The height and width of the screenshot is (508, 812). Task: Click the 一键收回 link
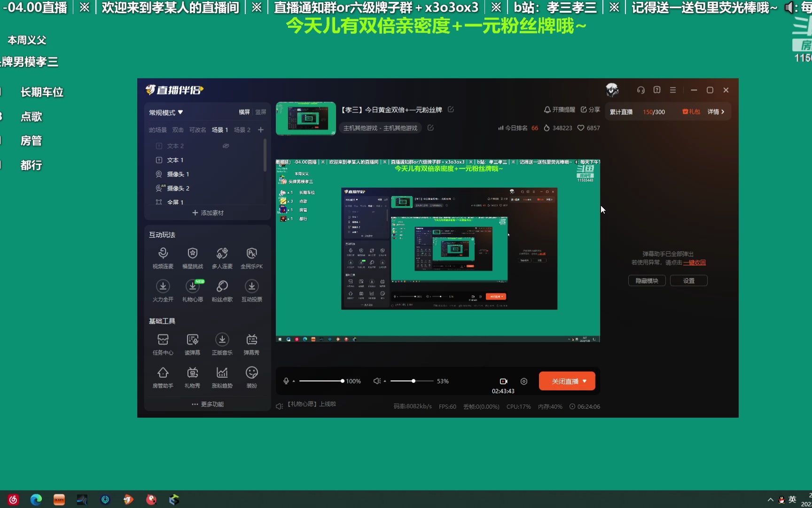coord(694,262)
